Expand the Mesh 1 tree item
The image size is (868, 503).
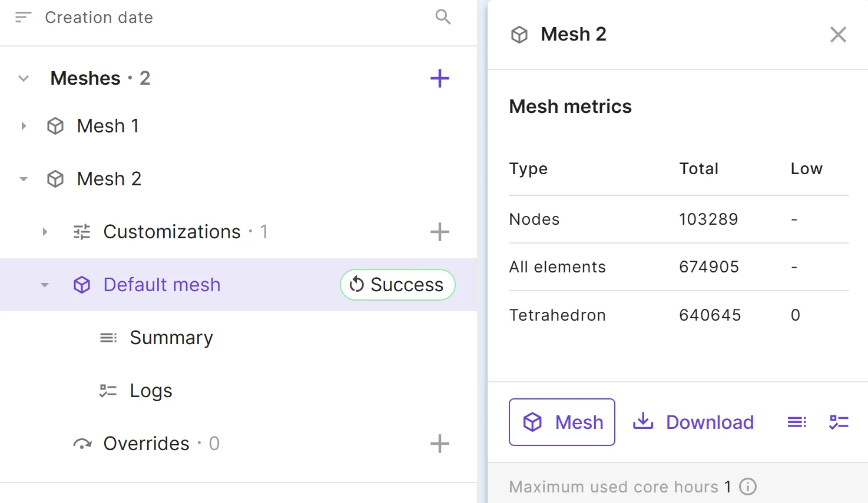coord(24,125)
